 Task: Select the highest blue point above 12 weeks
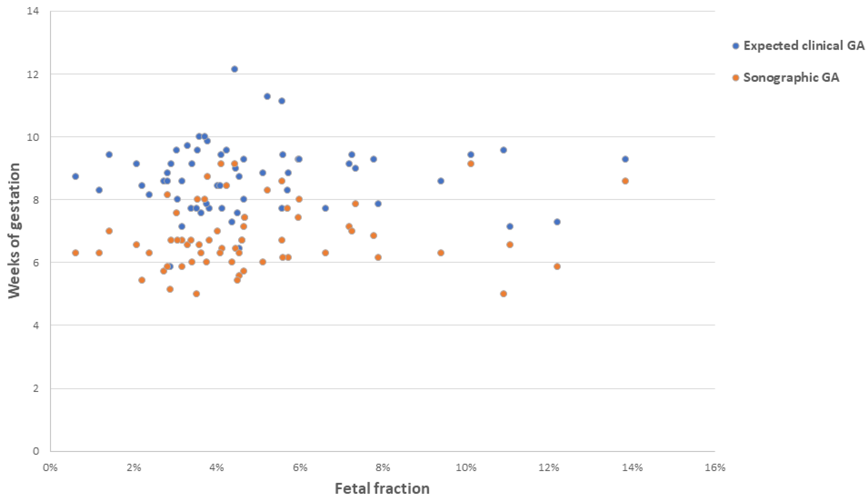coord(235,69)
